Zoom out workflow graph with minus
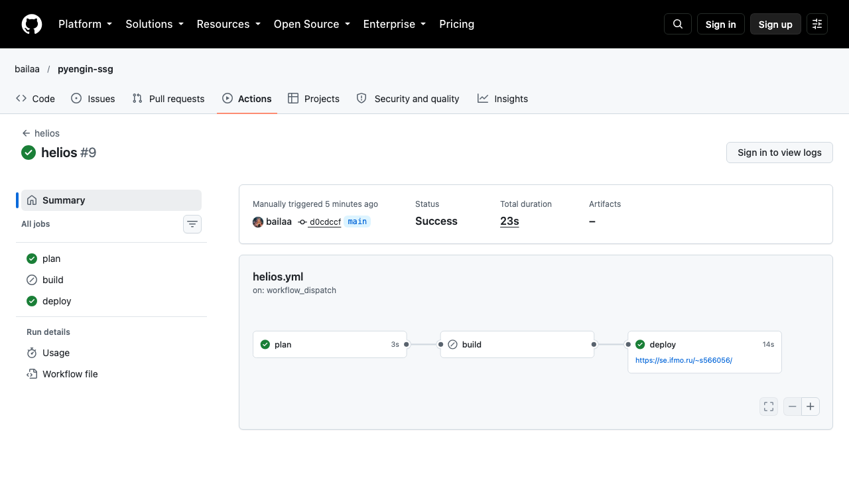Screen dimensions: 849x504 793,407
